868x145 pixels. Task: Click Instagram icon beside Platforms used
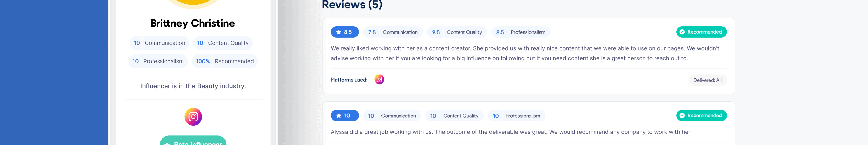click(379, 80)
